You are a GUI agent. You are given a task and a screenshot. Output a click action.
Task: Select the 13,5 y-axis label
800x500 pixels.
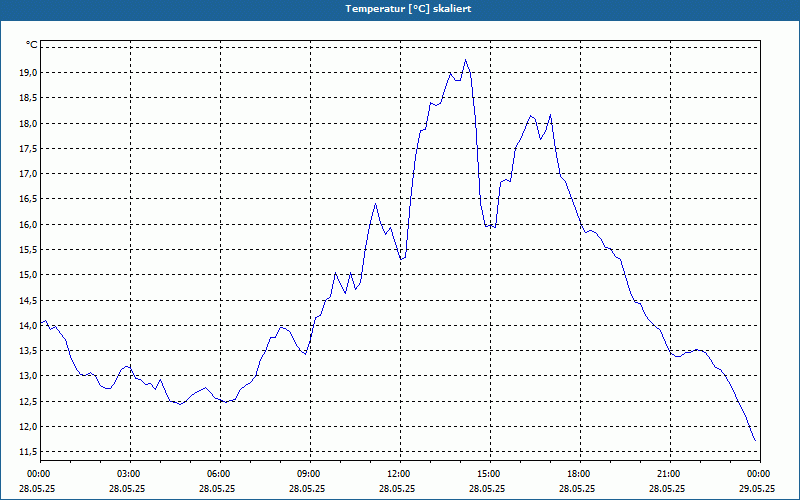point(29,351)
